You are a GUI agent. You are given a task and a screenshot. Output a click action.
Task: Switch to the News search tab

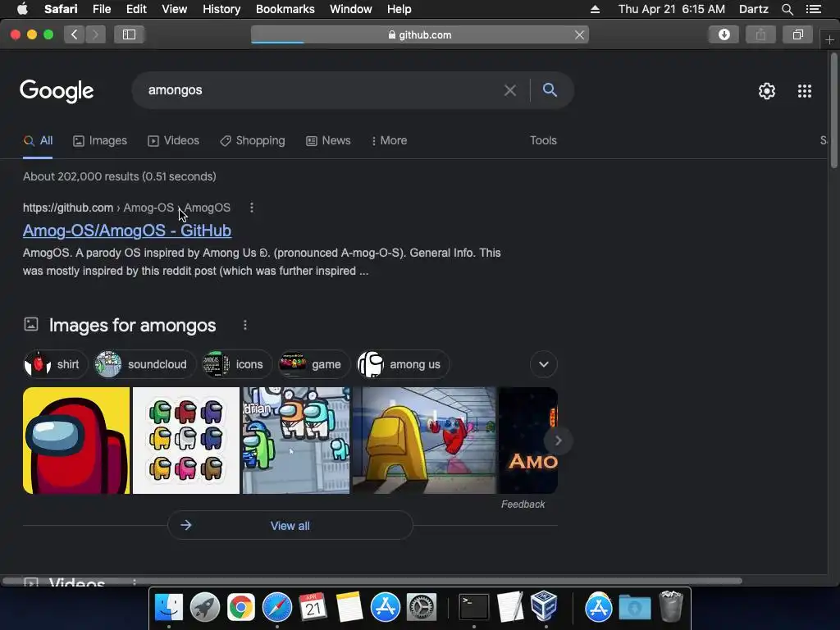click(328, 140)
